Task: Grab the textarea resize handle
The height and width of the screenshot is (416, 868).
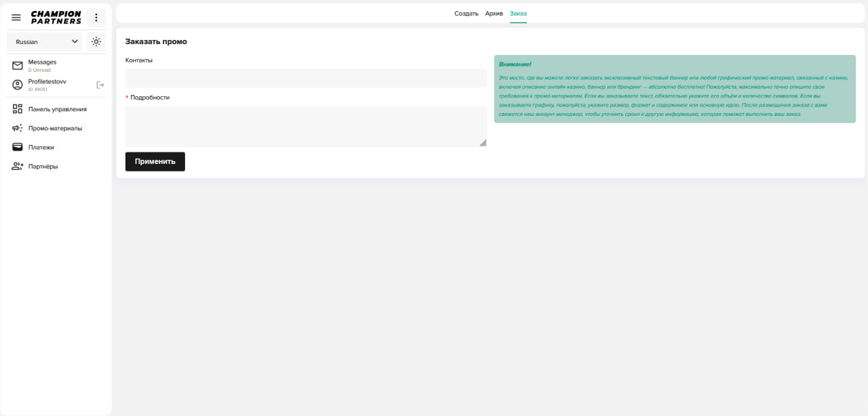Action: [x=483, y=143]
